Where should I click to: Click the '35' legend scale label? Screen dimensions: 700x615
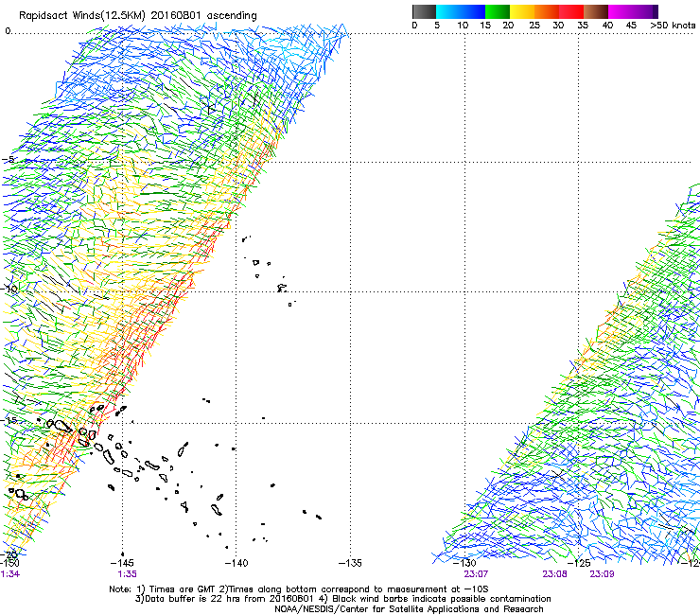(583, 26)
